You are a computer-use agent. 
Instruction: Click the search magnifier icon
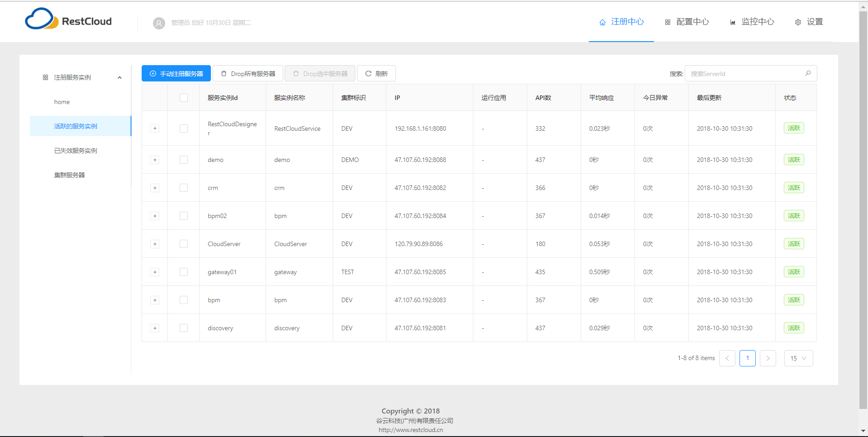click(808, 73)
